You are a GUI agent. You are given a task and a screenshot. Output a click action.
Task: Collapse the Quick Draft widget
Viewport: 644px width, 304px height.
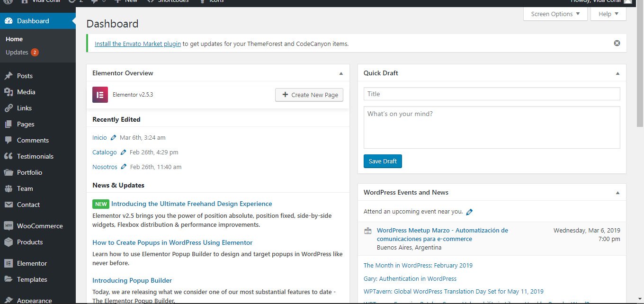[x=617, y=73]
